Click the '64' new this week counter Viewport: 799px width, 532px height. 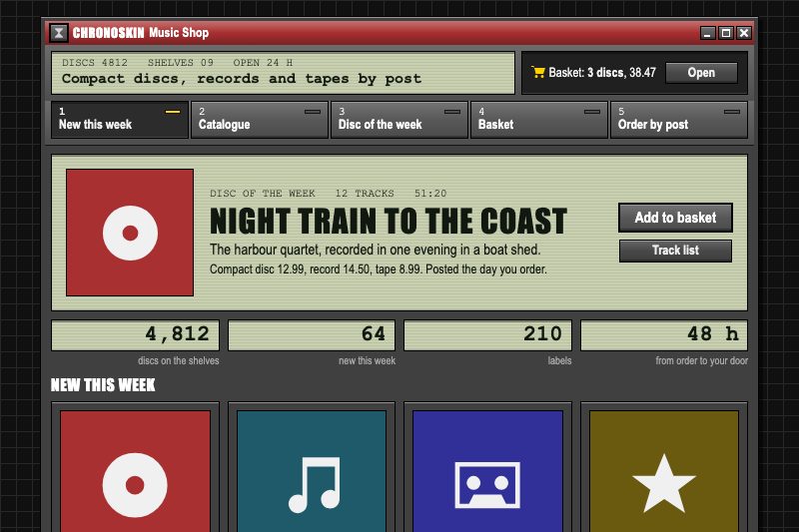pos(312,335)
